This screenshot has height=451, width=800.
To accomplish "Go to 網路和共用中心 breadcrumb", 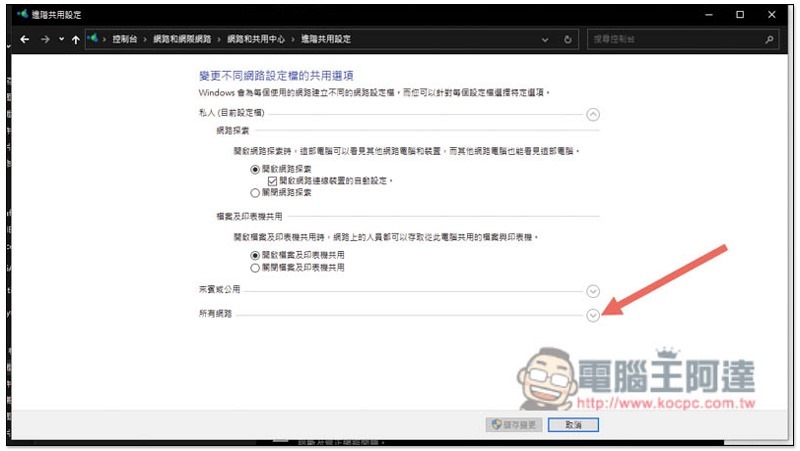I will [x=256, y=39].
